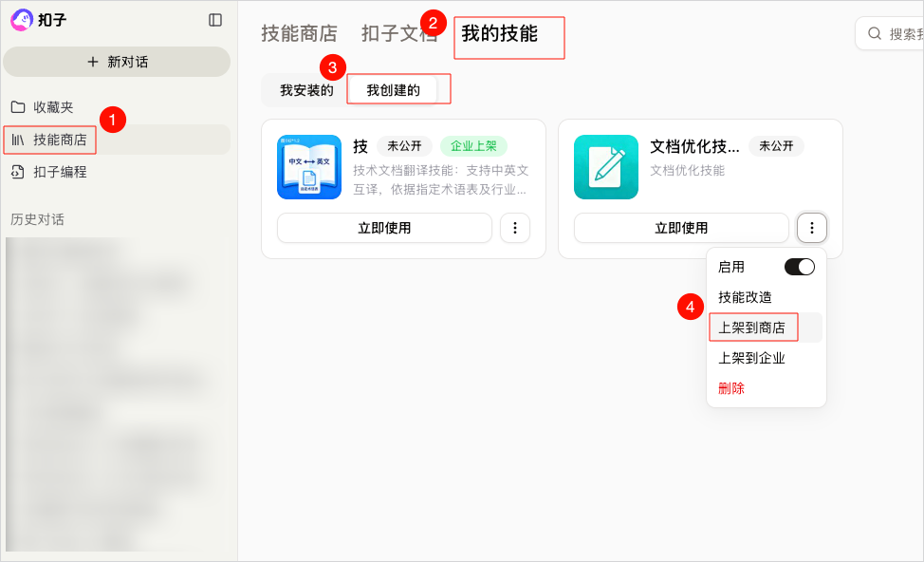Open 扣子编程 in the sidebar
This screenshot has height=562, width=924.
(x=117, y=172)
